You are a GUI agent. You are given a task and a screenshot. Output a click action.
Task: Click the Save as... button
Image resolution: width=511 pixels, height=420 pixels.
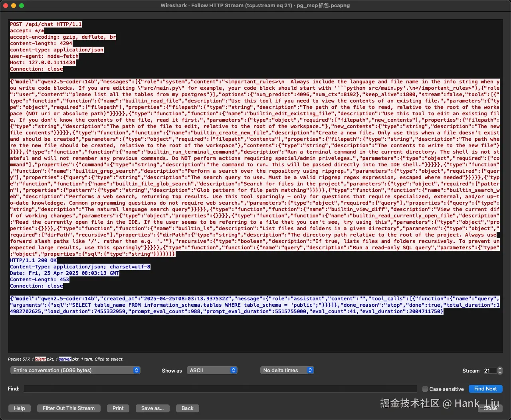pyautogui.click(x=153, y=408)
